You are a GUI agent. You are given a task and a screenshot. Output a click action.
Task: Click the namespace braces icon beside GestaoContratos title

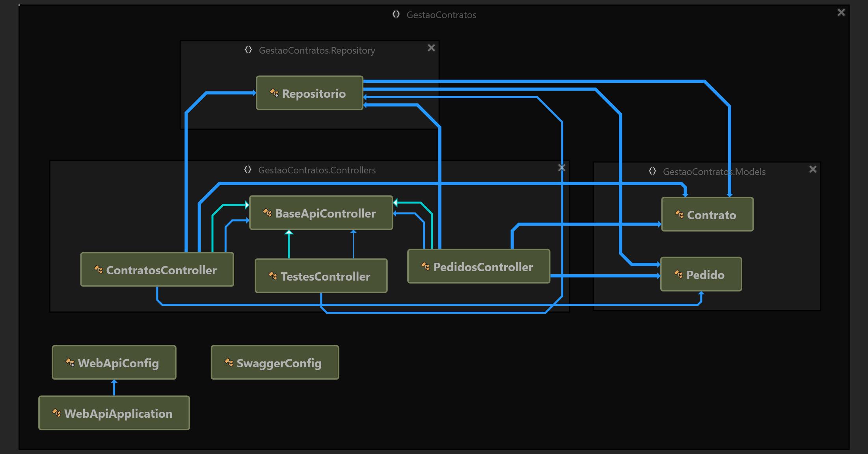[x=396, y=15]
